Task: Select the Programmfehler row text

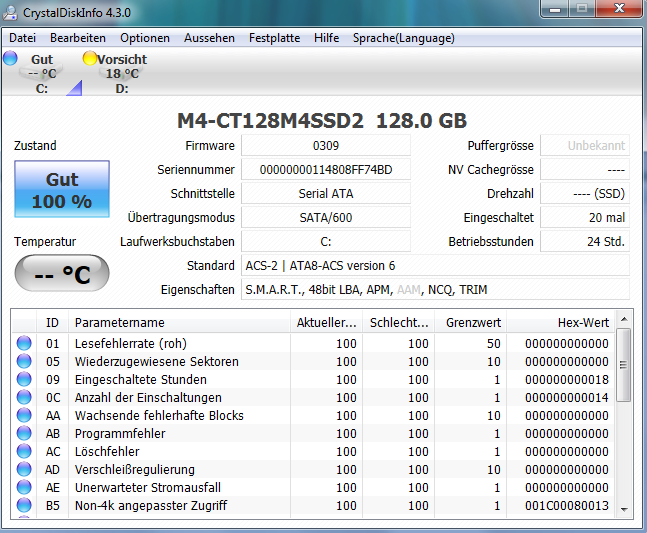Action: point(120,433)
